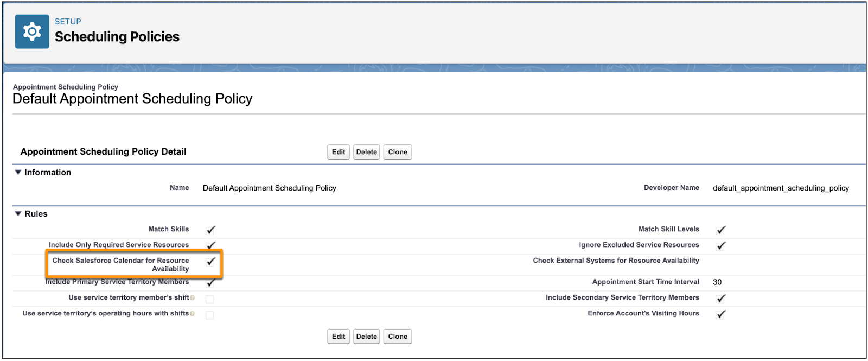Enable Use service territory member's shift checkbox
Image resolution: width=868 pixels, height=361 pixels.
tap(209, 299)
